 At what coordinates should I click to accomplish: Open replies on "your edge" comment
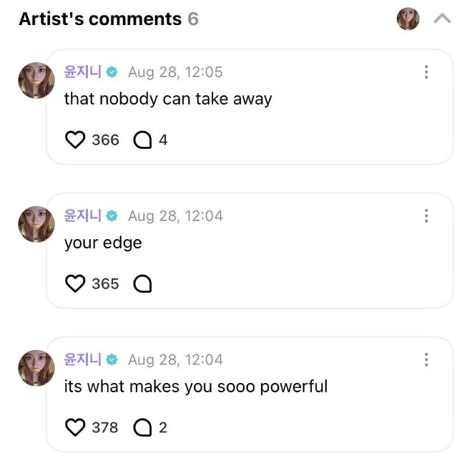[x=142, y=283]
